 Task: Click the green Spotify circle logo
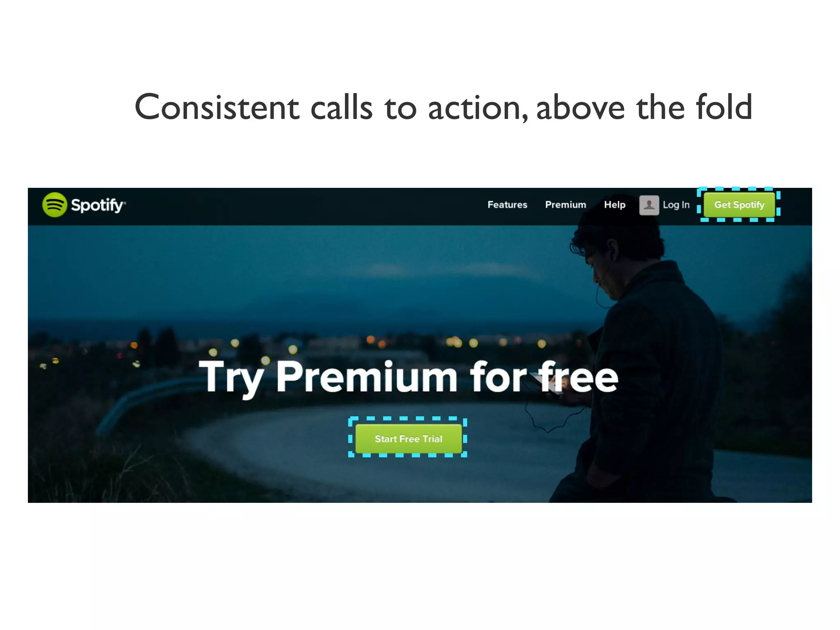(55, 205)
